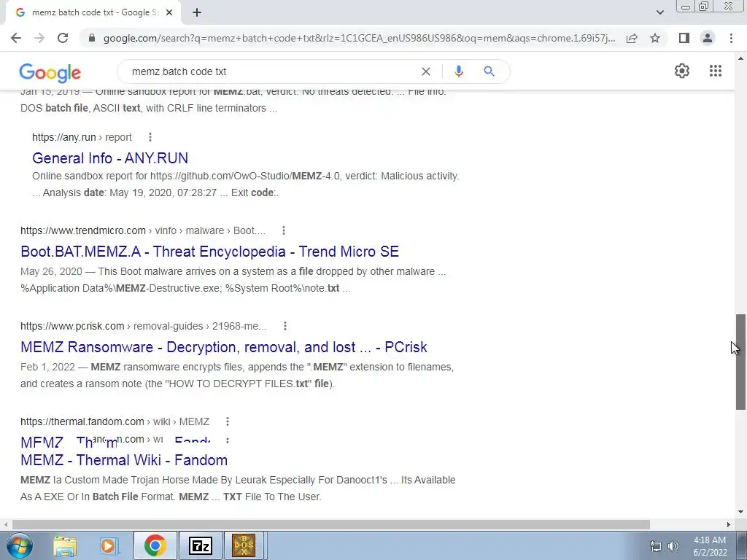Open Chrome profile avatar menu
Viewport: 747px width, 560px height.
708,38
